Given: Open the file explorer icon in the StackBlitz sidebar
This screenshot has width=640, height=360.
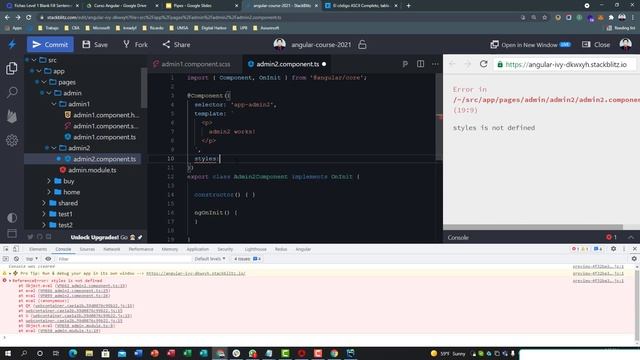Looking at the screenshot, I should pyautogui.click(x=12, y=68).
